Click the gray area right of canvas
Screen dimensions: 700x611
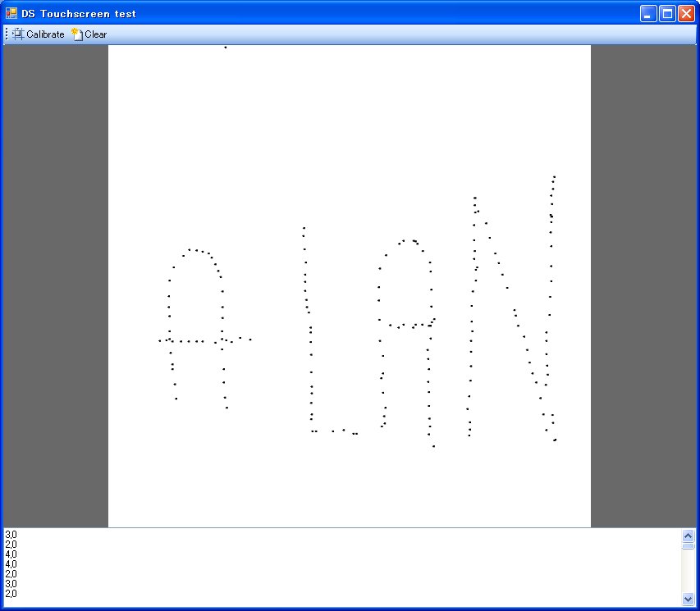click(x=643, y=285)
